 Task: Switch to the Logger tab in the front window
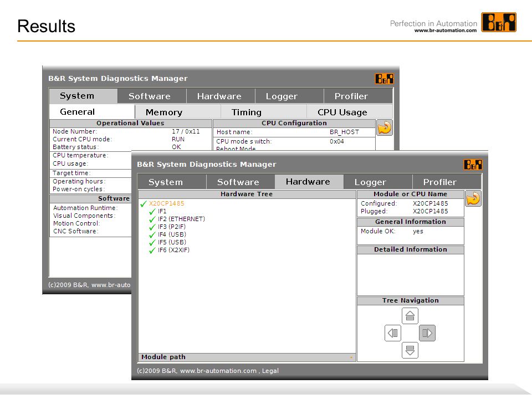[x=378, y=182]
